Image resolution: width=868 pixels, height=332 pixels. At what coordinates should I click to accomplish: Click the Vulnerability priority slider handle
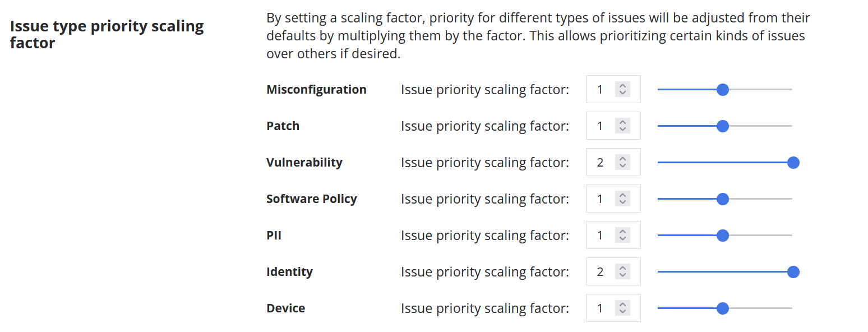[x=793, y=163]
